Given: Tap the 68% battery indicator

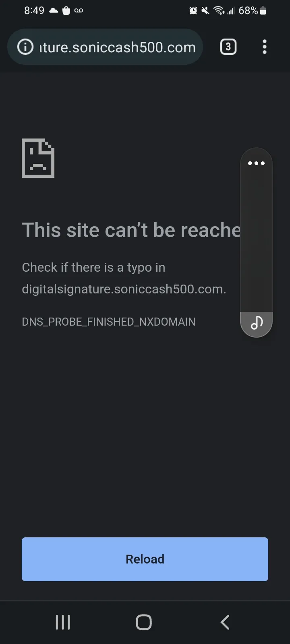Looking at the screenshot, I should 253,11.
